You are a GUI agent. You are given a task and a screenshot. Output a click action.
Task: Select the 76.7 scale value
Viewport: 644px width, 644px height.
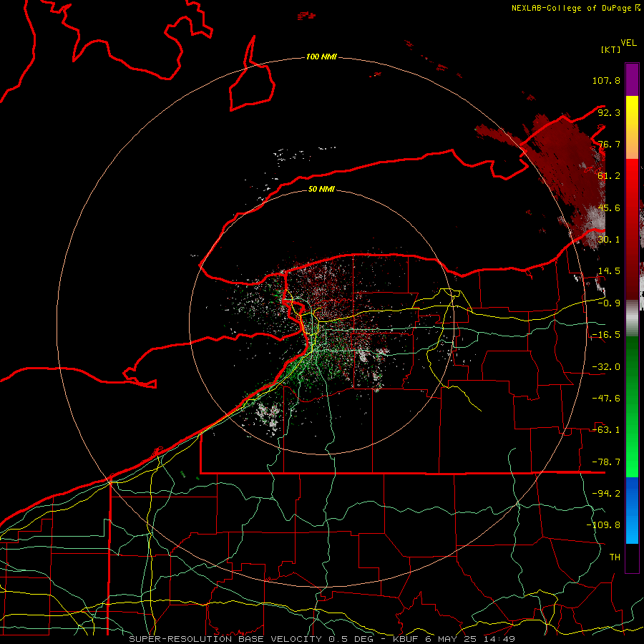(x=609, y=144)
